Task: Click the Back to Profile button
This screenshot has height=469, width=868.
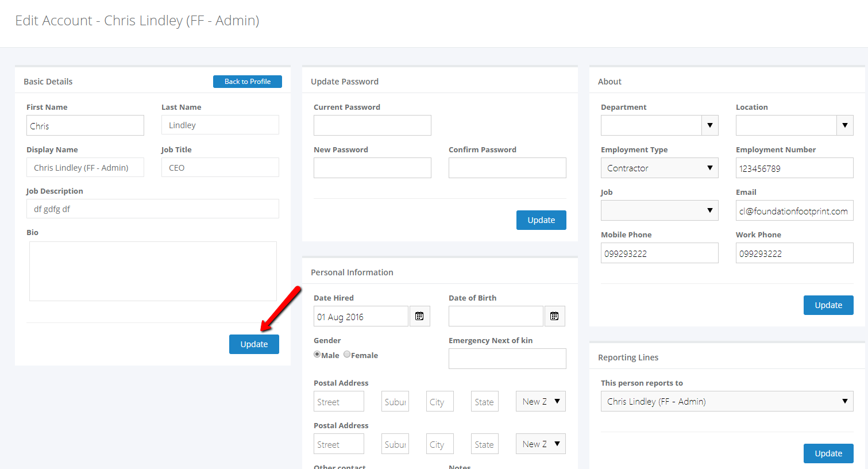Action: tap(248, 82)
